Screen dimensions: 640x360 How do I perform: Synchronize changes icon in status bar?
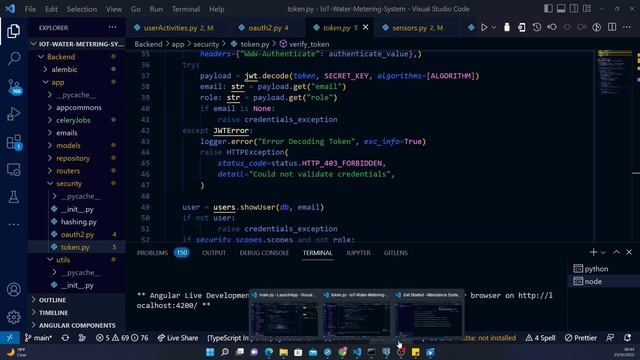tap(65, 338)
